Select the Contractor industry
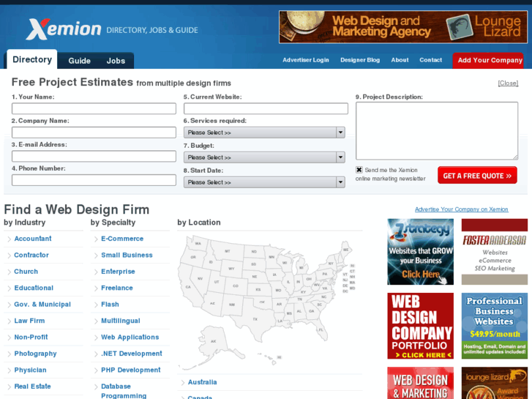Image resolution: width=532 pixels, height=399 pixels. (31, 255)
